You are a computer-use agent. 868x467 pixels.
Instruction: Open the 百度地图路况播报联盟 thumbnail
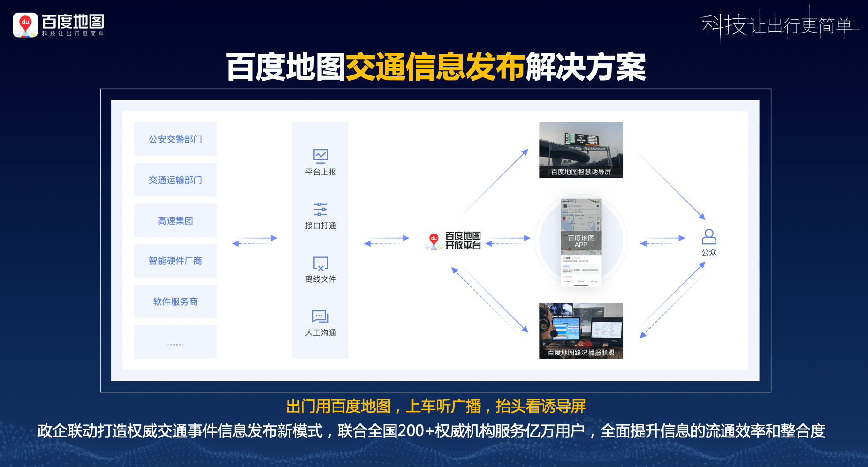tap(581, 330)
